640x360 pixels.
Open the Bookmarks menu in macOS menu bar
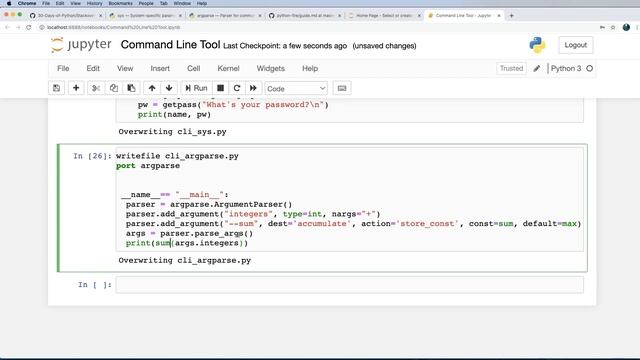coord(120,3)
